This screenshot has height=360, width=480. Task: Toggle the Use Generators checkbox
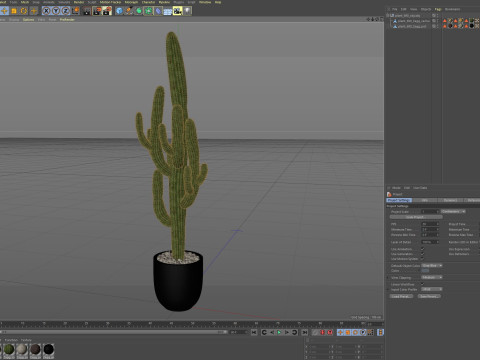tap(422, 254)
